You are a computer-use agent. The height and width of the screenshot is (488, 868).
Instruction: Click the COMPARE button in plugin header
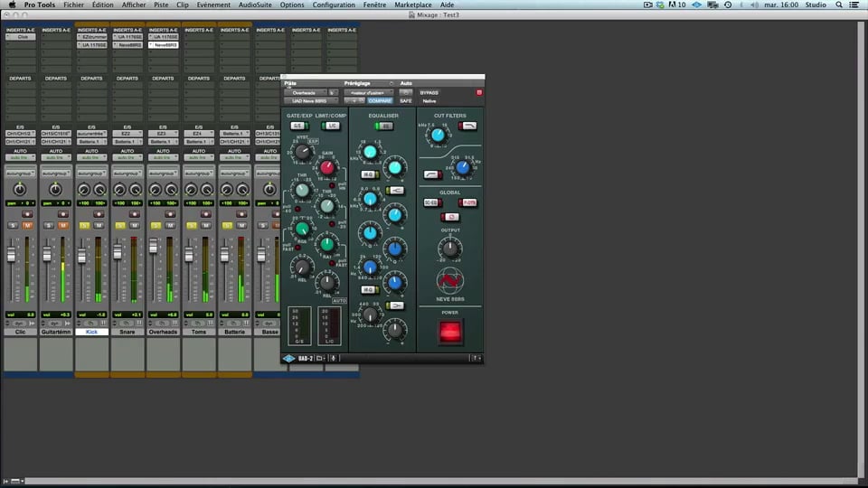380,100
